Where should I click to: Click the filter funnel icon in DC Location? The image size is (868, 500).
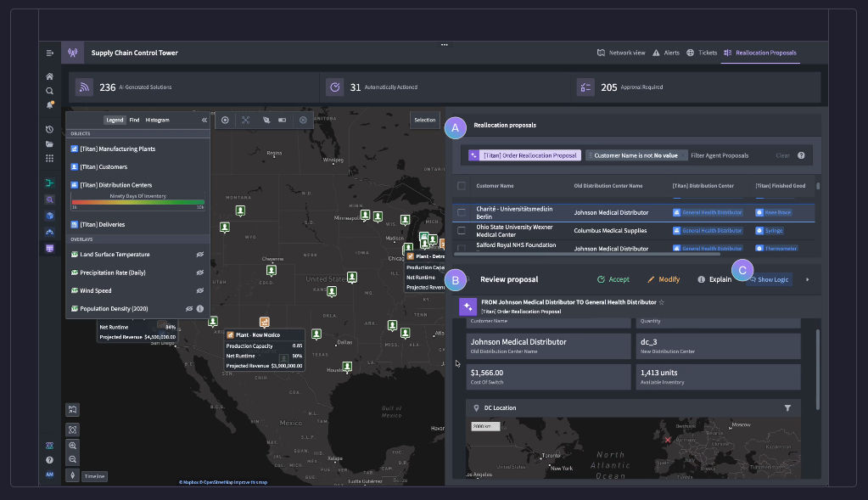pos(787,408)
